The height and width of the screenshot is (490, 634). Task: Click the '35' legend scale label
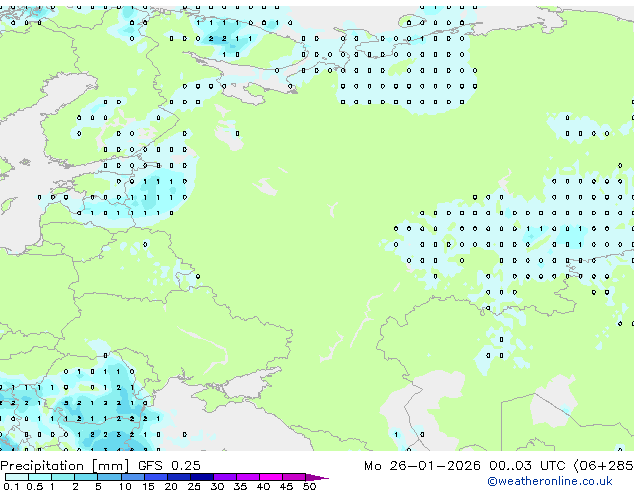(x=240, y=486)
